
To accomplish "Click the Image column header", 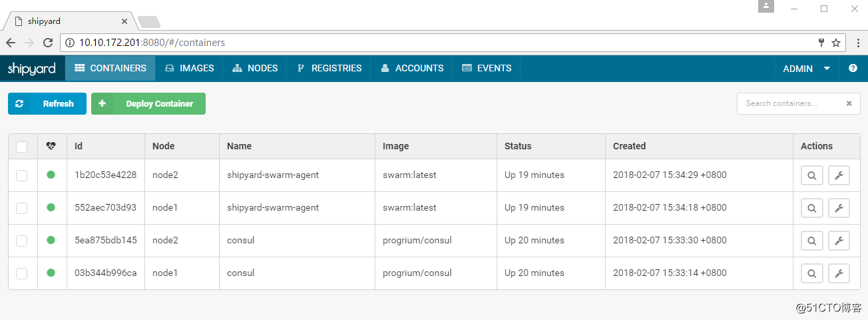I will (x=395, y=146).
